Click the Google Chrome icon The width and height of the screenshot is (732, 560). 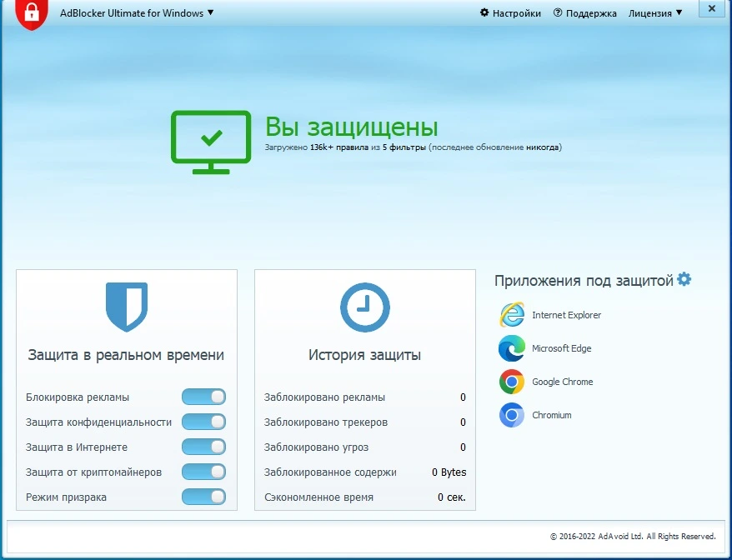(x=512, y=382)
